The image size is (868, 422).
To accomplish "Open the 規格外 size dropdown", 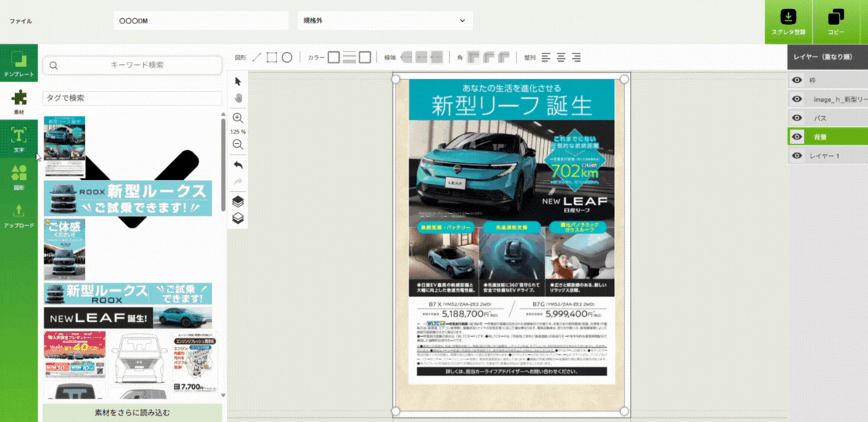I will pos(385,21).
